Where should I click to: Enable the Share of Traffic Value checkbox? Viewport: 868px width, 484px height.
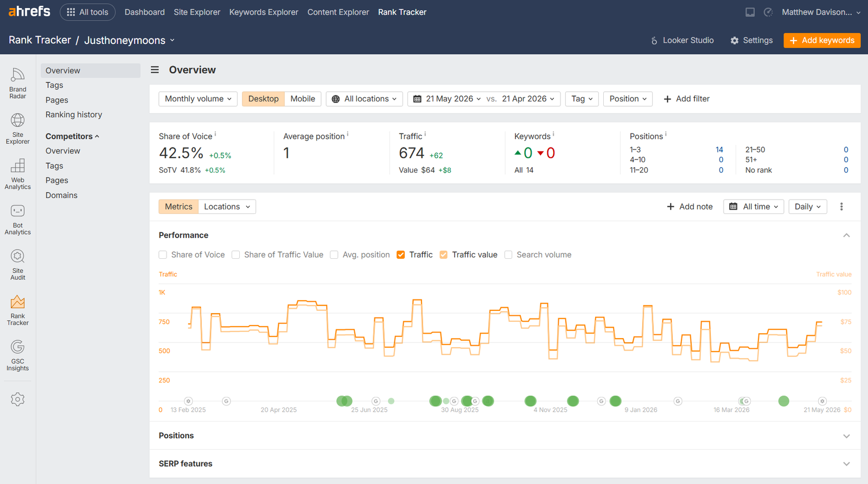point(235,255)
